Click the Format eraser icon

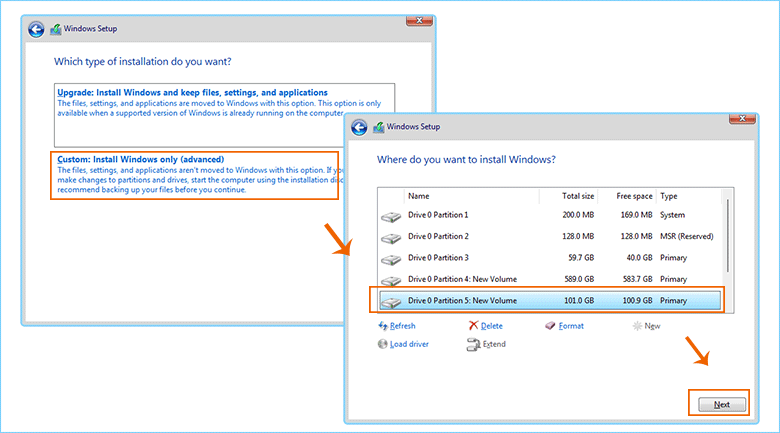[x=550, y=326]
